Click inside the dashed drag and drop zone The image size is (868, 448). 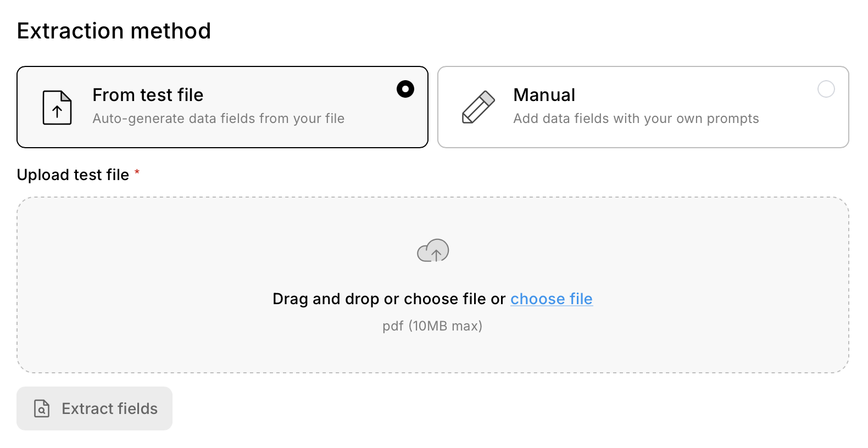click(165, 275)
